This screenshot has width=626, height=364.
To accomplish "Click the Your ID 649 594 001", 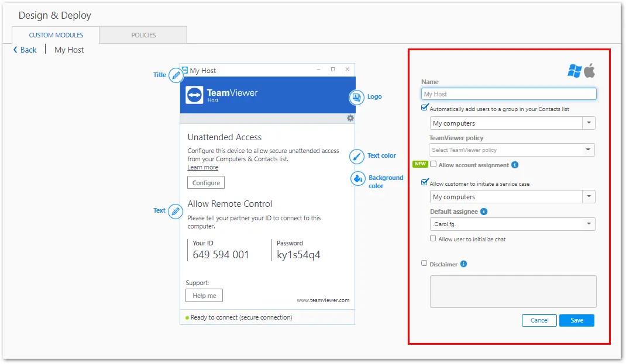I will coord(221,255).
